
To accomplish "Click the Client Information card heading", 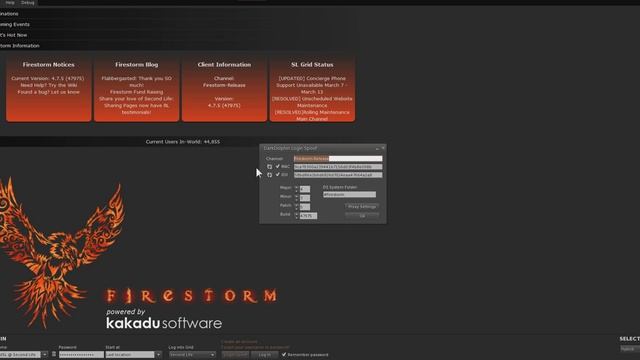I will coord(224,64).
